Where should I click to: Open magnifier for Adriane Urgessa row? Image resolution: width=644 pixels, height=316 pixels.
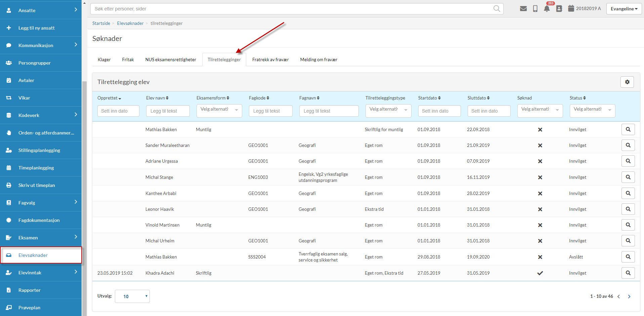click(x=628, y=161)
